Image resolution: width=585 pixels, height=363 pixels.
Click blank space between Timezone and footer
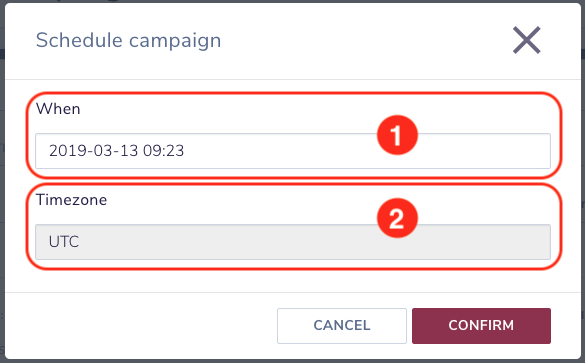(293, 281)
